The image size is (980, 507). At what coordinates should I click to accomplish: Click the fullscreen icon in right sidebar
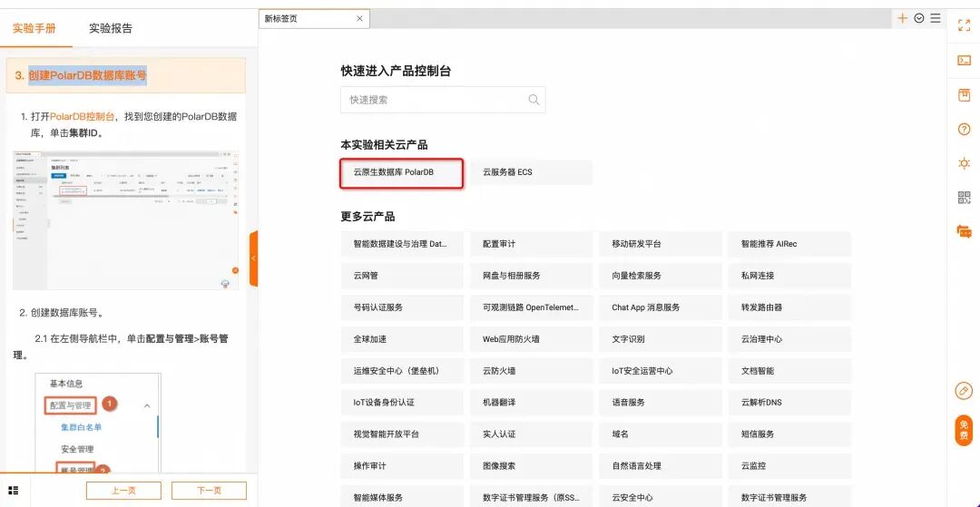coord(964,25)
